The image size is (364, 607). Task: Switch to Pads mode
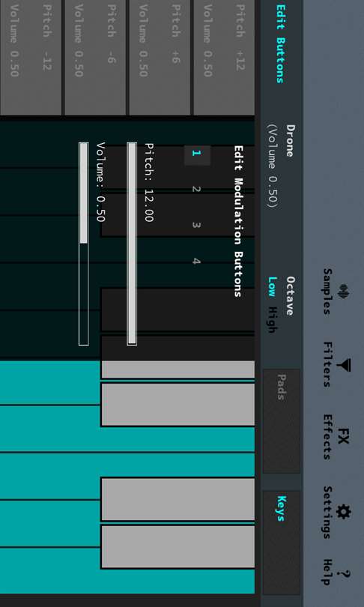pyautogui.click(x=281, y=421)
